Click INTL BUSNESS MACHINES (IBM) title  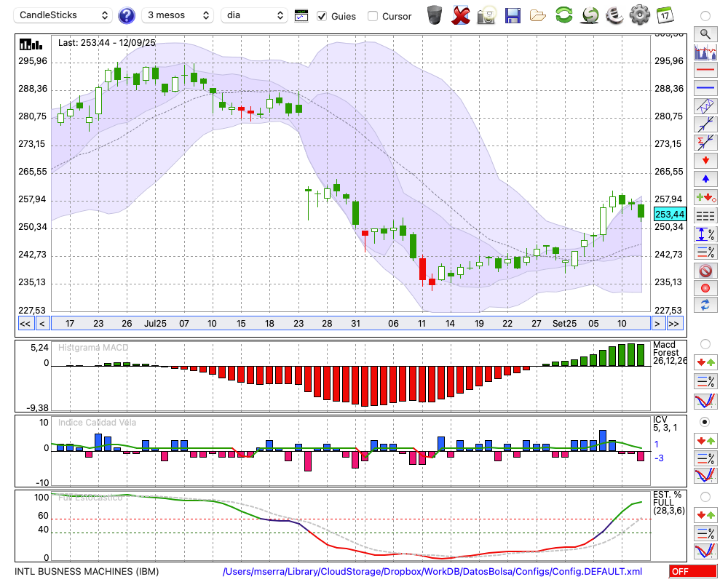[87, 571]
